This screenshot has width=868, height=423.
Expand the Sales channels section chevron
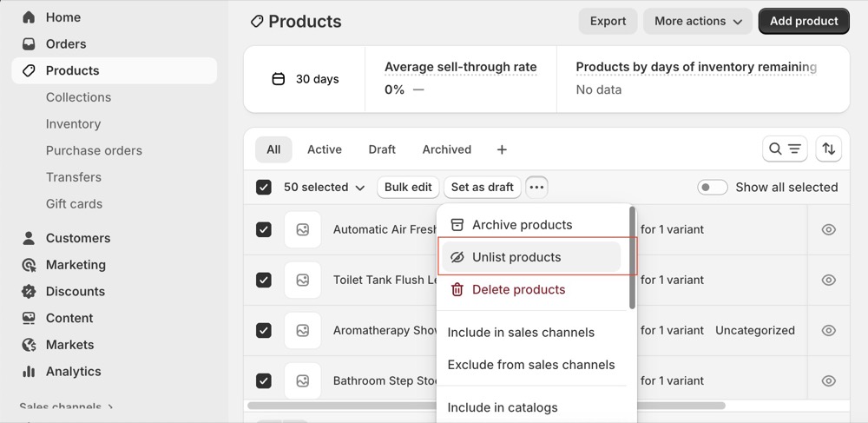(110, 407)
